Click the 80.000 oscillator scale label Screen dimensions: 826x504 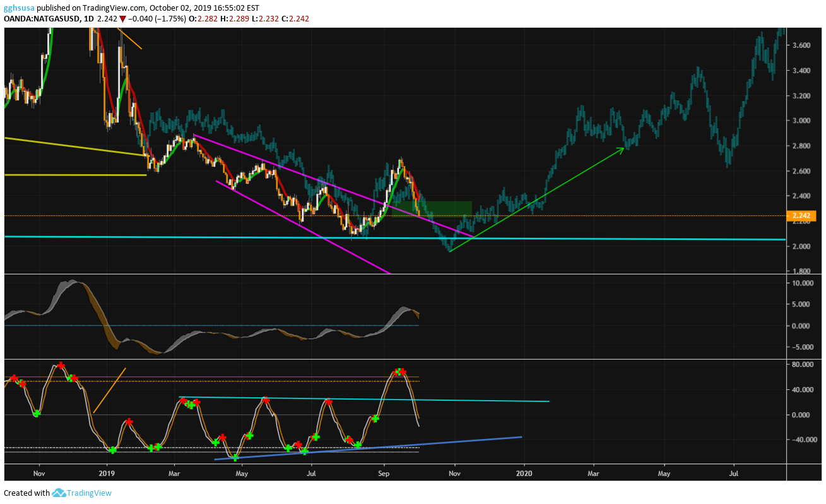[802, 365]
